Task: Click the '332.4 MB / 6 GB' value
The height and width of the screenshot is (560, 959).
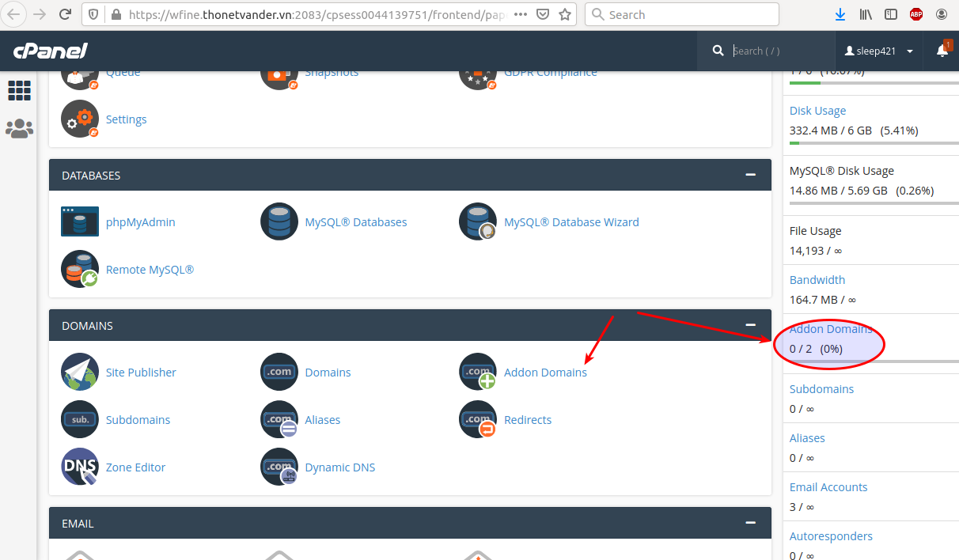Action: 831,130
